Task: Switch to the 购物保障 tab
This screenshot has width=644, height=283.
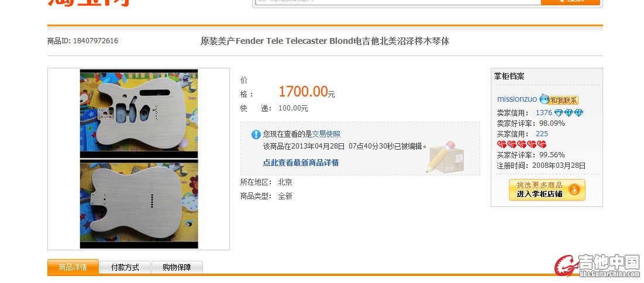Action: (177, 267)
